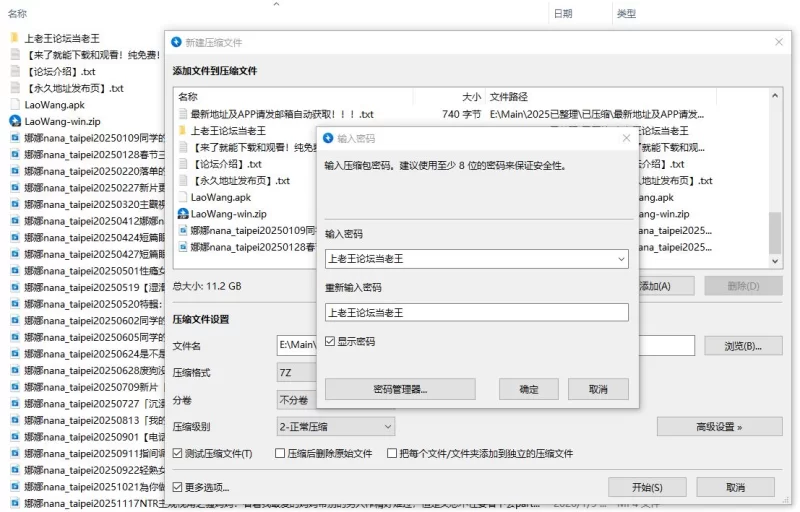Select 【永久地址发布页】.txt row in archive list
Image resolution: width=800 pixels, height=512 pixels.
[240, 181]
